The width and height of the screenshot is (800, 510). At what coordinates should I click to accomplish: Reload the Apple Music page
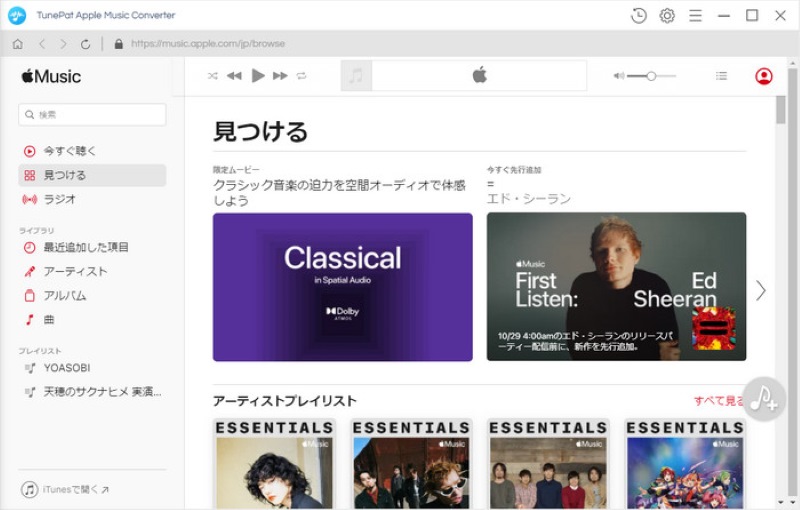pos(85,44)
